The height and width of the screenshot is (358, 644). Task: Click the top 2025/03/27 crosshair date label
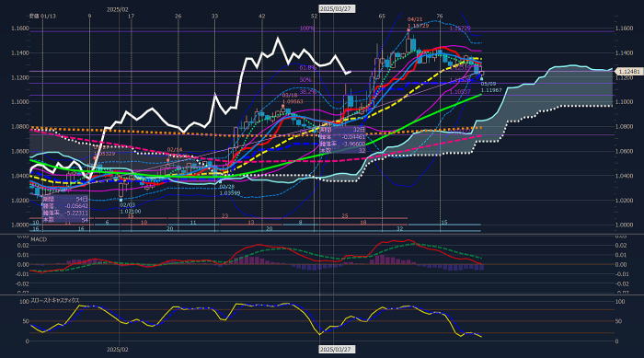[337, 8]
